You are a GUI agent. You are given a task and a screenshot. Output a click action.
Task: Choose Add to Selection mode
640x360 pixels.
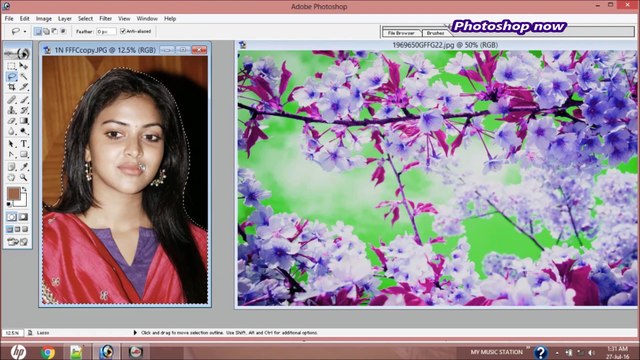(x=46, y=31)
